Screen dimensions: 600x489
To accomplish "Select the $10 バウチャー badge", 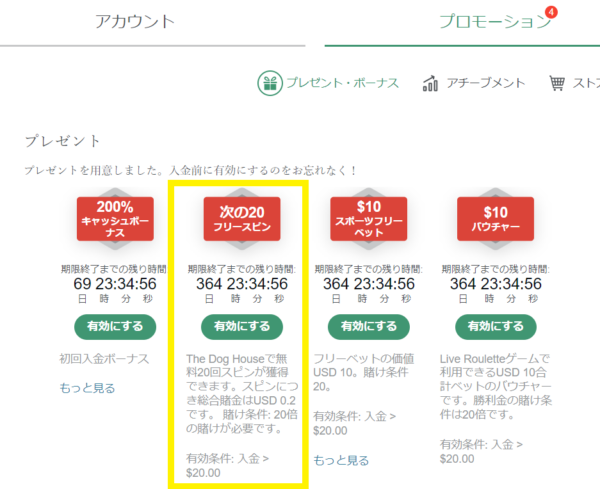I will [496, 219].
